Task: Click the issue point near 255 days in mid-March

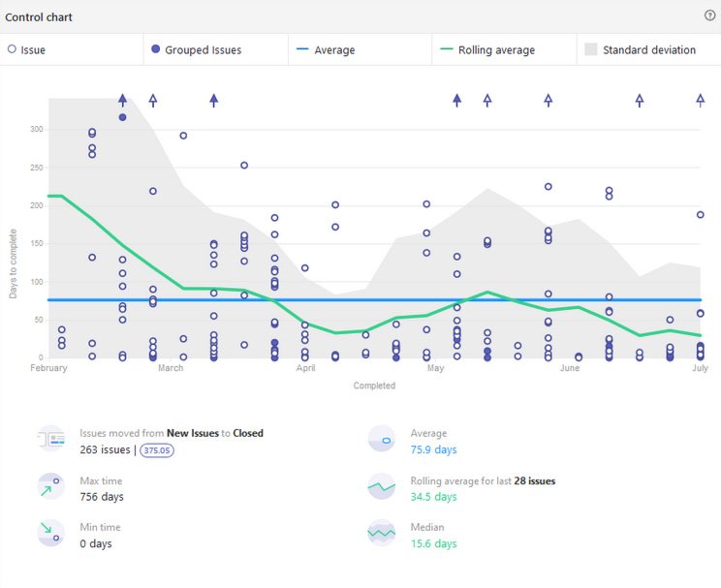Action: tap(244, 165)
